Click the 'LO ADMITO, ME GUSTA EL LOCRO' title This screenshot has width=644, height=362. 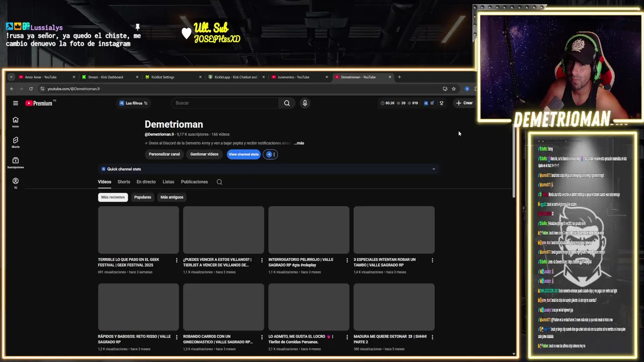coord(301,339)
